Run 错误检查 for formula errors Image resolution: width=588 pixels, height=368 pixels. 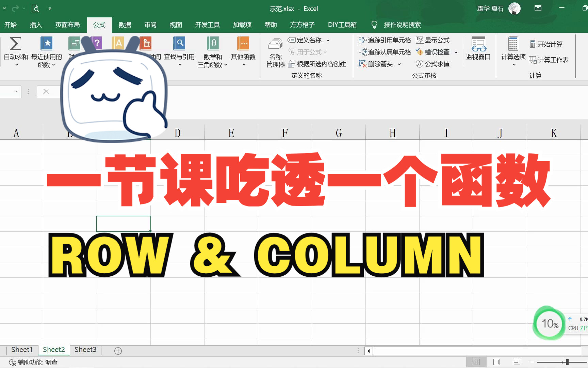coord(434,52)
